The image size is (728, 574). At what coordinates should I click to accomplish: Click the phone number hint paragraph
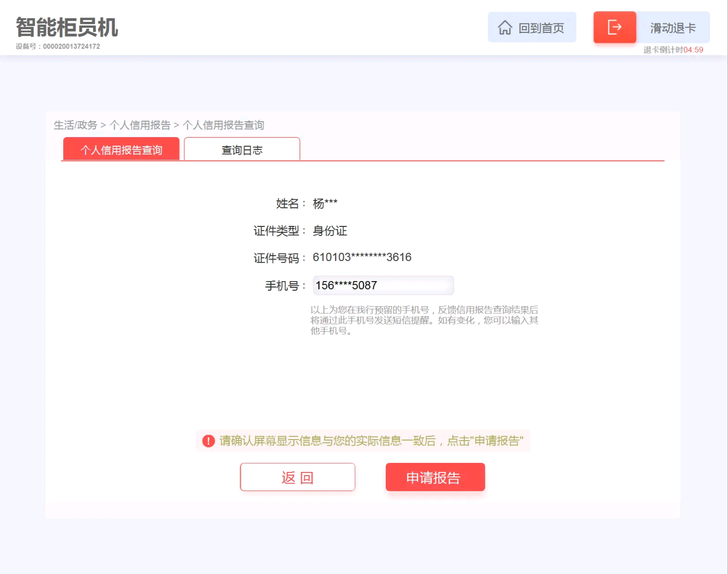425,320
